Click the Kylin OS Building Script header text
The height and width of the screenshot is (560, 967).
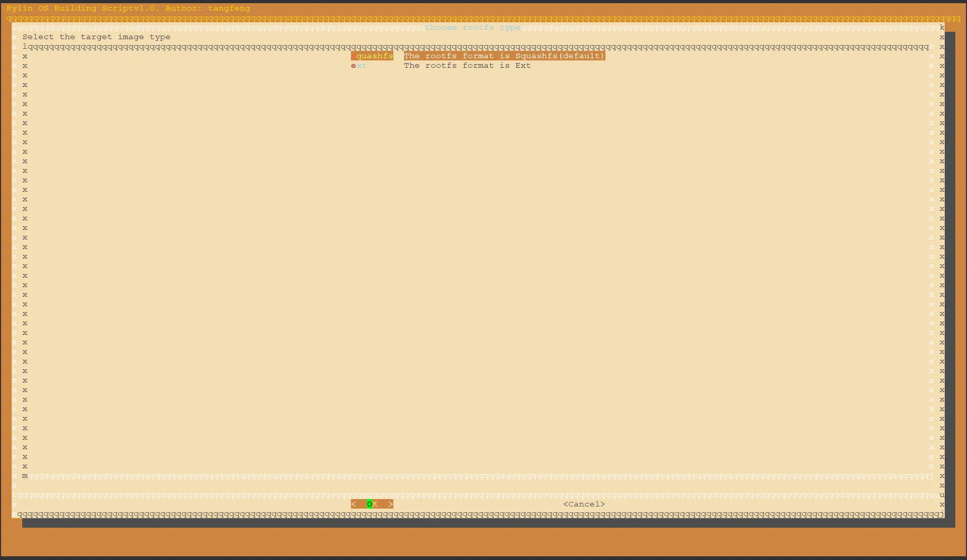click(x=128, y=8)
